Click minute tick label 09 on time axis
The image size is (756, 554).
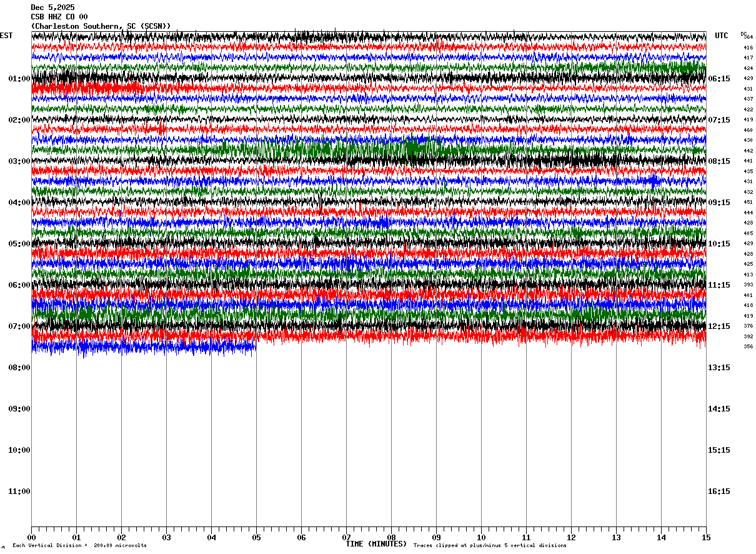click(x=436, y=537)
